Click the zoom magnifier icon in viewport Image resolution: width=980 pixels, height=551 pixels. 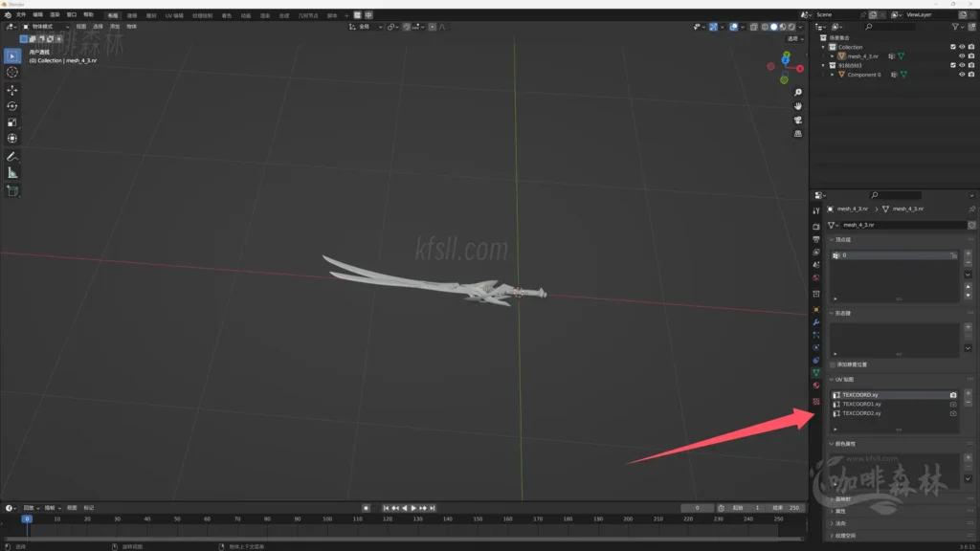pos(798,93)
